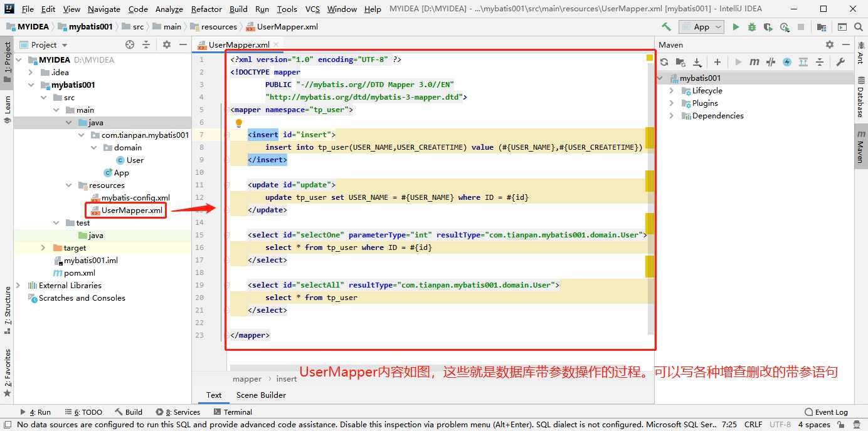Open the App run configuration dropdown
Image resolution: width=868 pixels, height=431 pixels.
click(701, 27)
